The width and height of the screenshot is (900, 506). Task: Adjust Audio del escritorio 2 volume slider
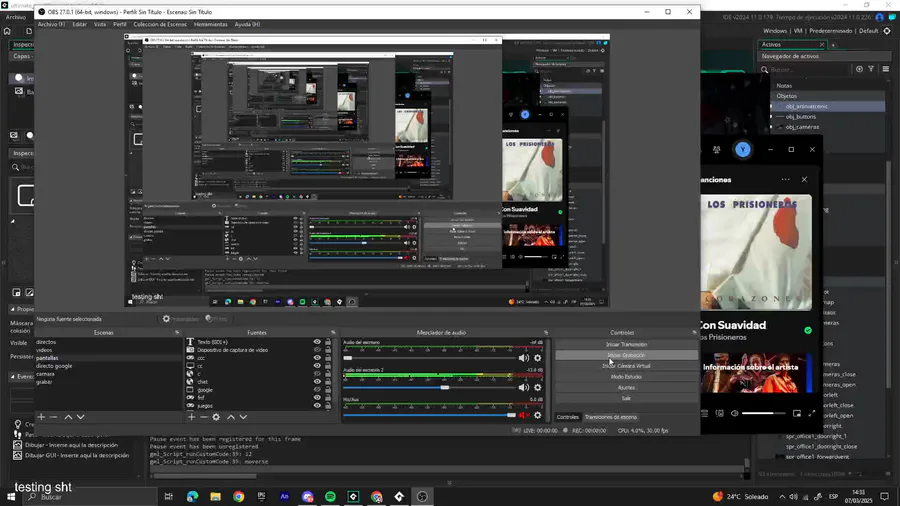[x=429, y=388]
